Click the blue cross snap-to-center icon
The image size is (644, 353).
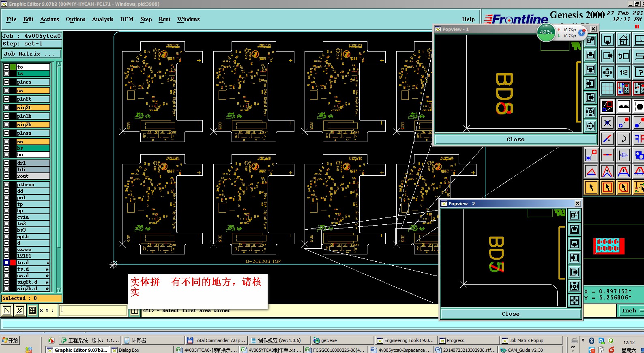tap(608, 122)
